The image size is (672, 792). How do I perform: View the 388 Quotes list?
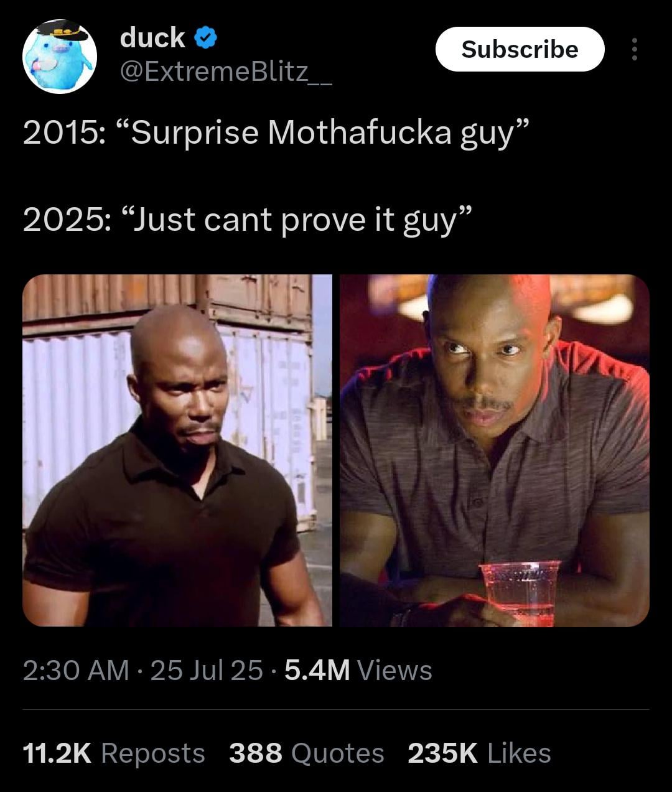pos(307,753)
